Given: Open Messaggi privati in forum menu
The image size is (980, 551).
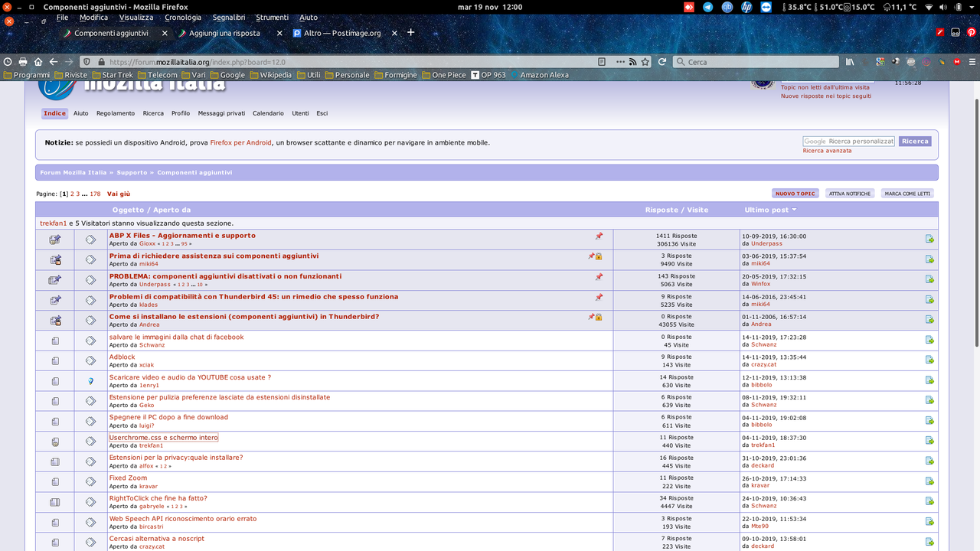Looking at the screenshot, I should point(221,113).
